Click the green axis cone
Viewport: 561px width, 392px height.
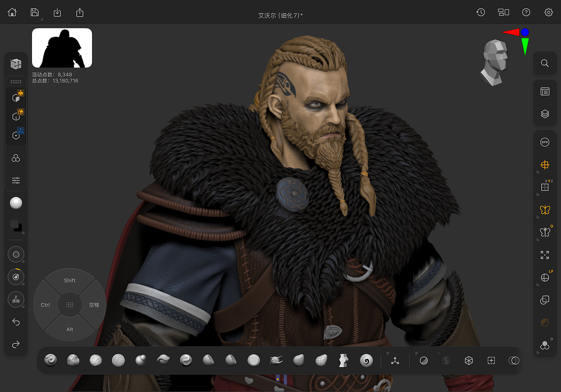[525, 46]
